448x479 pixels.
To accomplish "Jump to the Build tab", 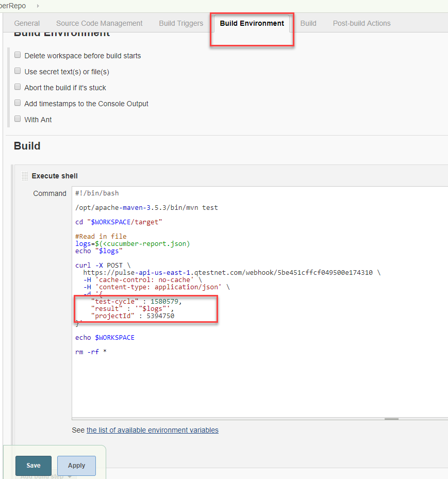I will pos(308,23).
